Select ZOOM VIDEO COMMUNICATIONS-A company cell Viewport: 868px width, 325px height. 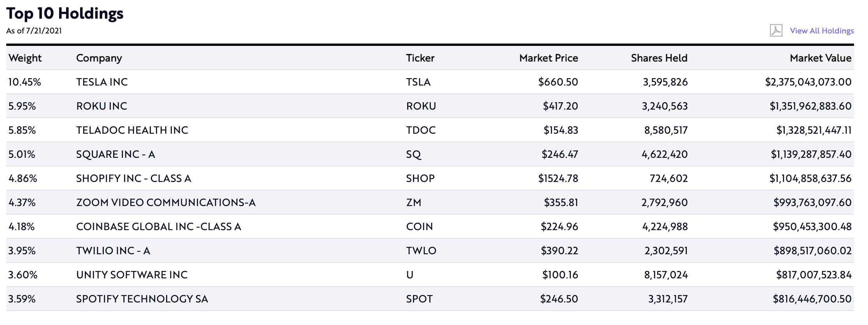166,203
